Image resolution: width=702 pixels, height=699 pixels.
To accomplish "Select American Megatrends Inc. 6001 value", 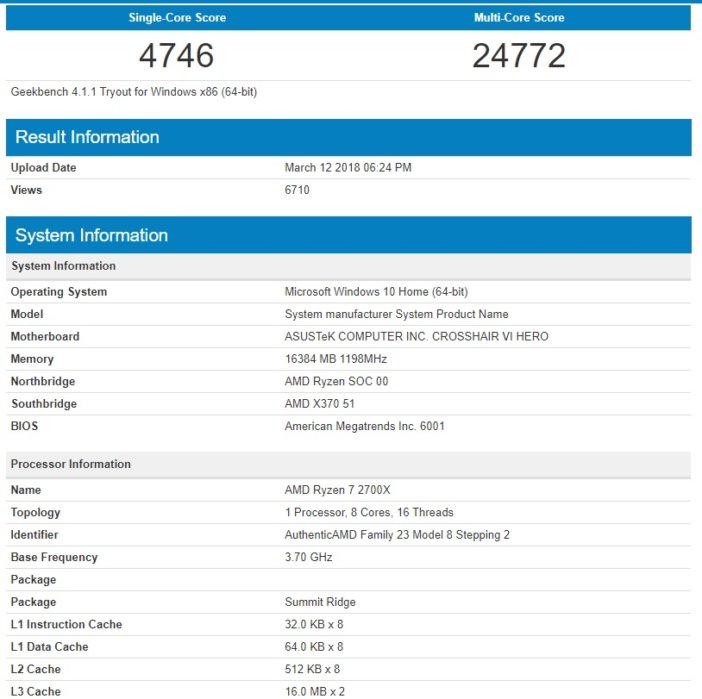I will 364,426.
